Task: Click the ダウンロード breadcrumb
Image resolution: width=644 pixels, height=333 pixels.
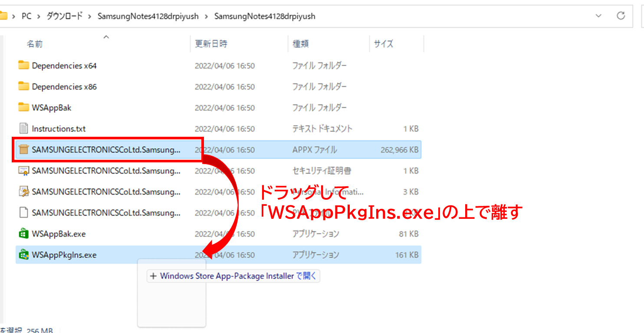Action: click(64, 16)
